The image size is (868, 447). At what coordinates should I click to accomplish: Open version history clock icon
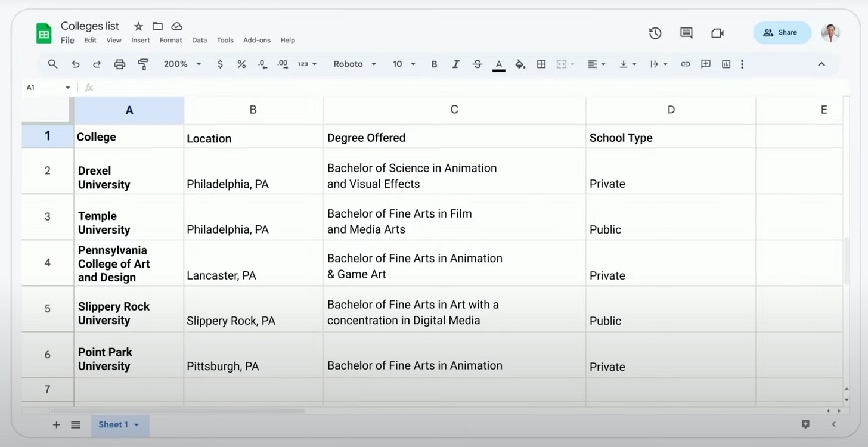655,33
